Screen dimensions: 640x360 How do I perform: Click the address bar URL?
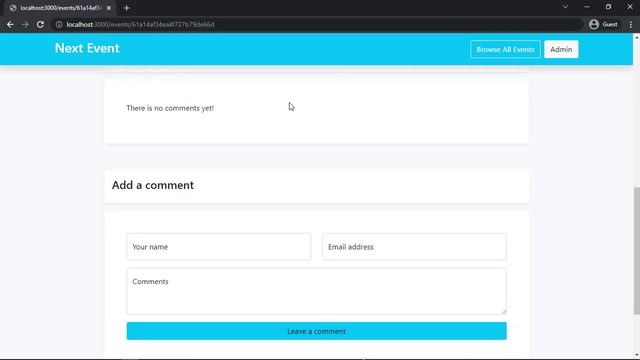[140, 24]
